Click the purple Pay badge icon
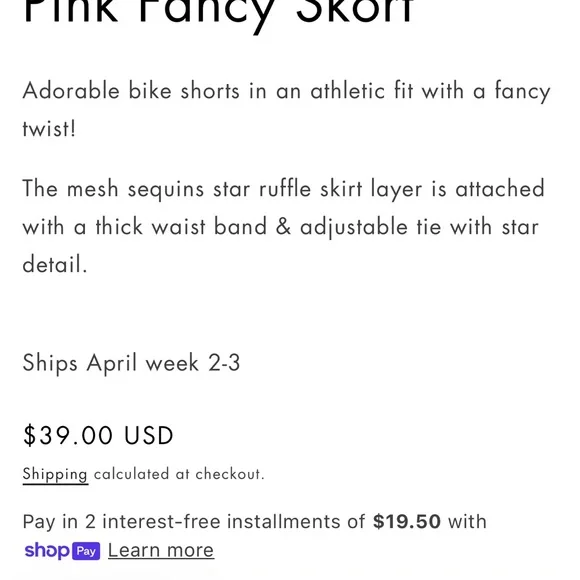This screenshot has width=580, height=580. [x=86, y=551]
